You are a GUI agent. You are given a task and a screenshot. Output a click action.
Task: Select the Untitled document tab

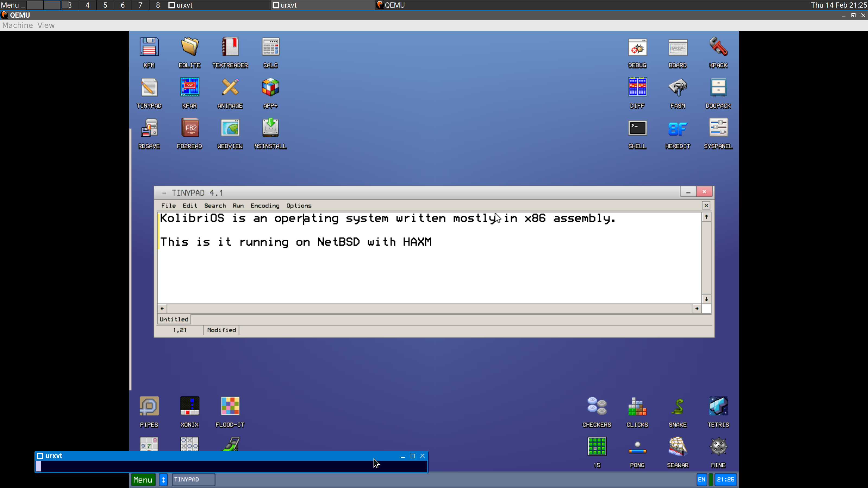tap(174, 319)
